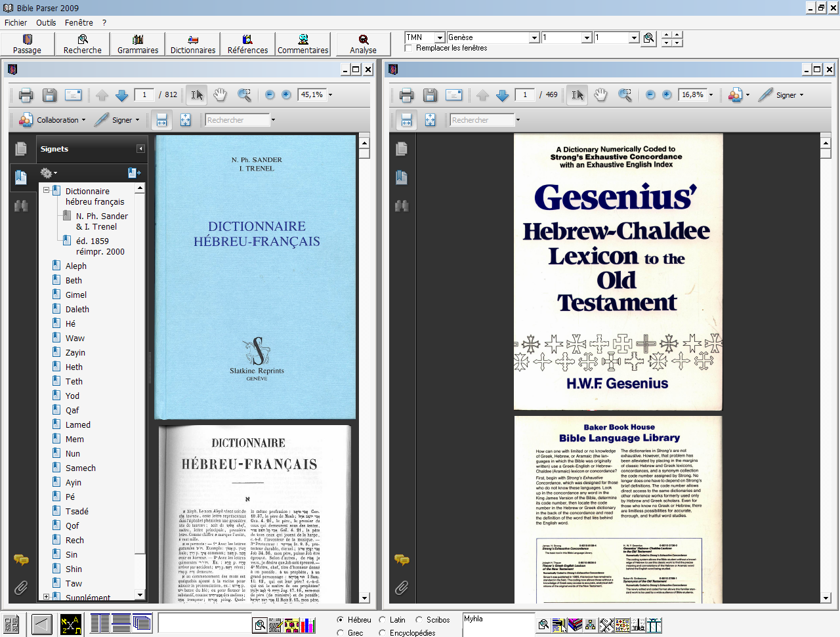Open the Recherche tool
This screenshot has height=637, width=840.
pos(83,44)
